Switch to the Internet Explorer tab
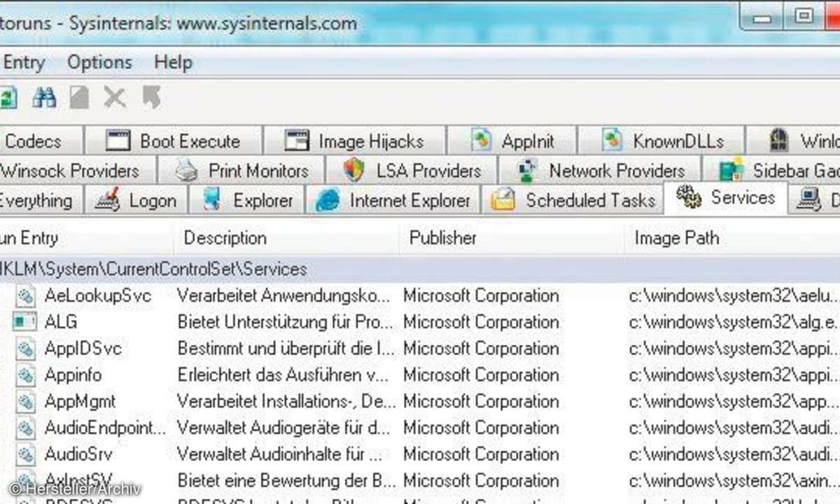This screenshot has width=840, height=504. 392,201
